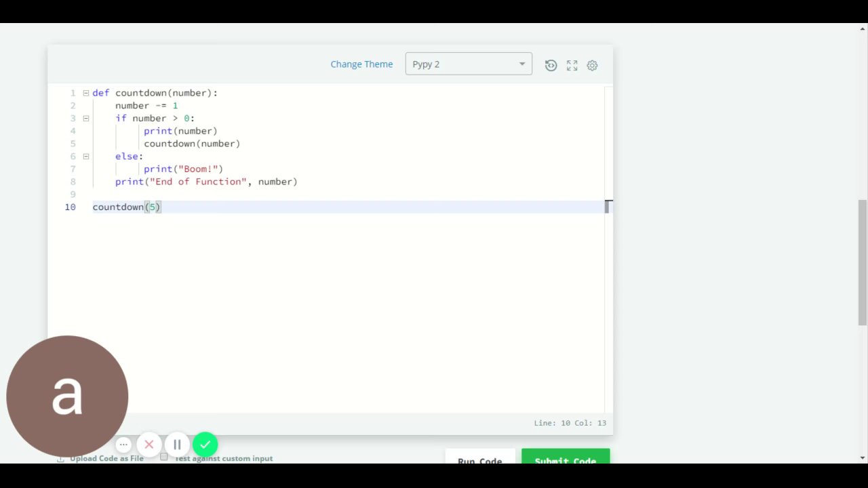
Task: Click print(number) on line 4
Action: (180, 131)
